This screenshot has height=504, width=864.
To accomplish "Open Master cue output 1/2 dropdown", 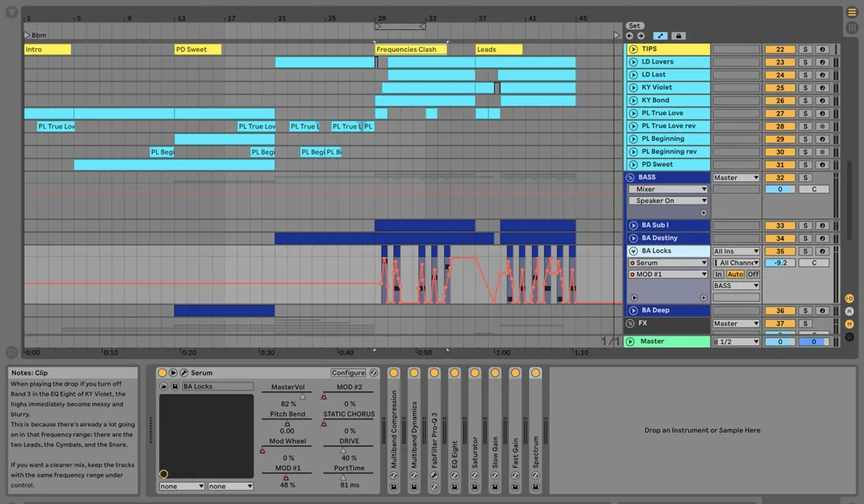I will 736,342.
